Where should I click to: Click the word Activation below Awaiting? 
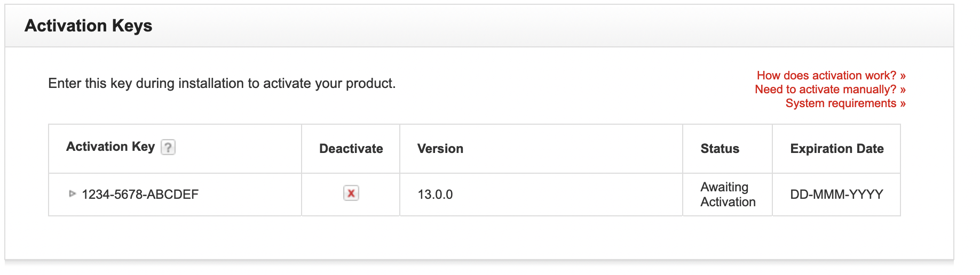[x=728, y=202]
